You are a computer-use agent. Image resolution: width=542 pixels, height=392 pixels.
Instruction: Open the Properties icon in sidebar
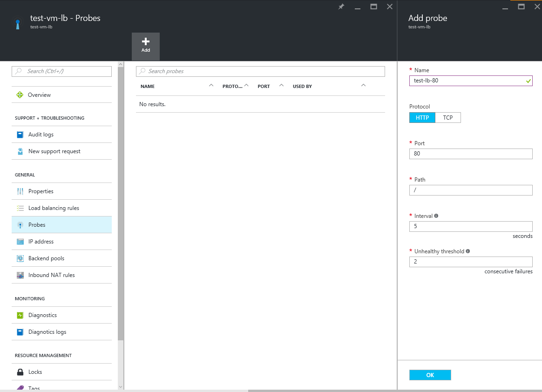(x=20, y=191)
